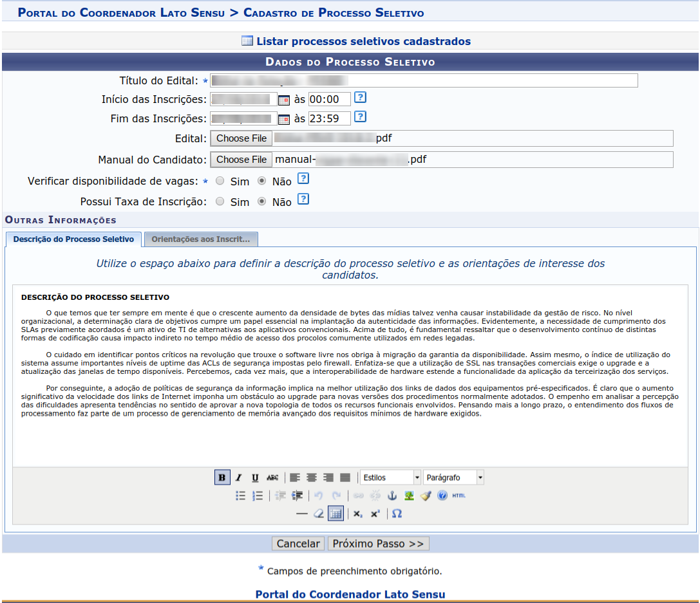Click inside the description text editor area
This screenshot has width=700, height=603.
click(350, 376)
